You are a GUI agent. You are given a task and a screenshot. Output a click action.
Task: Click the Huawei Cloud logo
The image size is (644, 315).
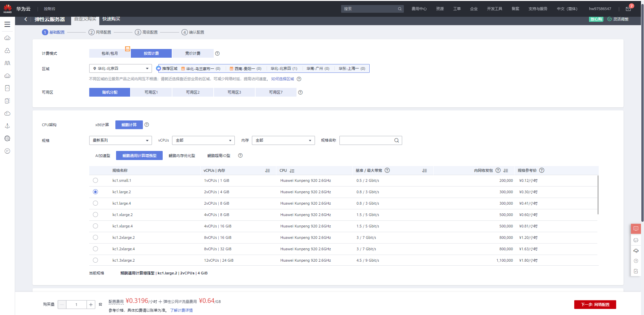point(7,9)
